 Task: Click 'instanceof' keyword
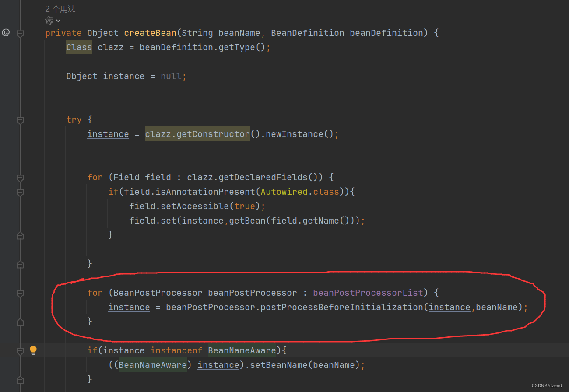click(x=176, y=350)
